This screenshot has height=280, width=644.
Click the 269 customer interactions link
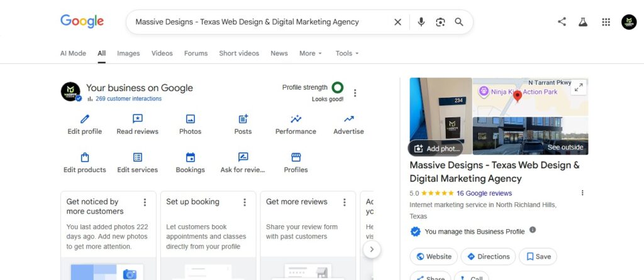coord(128,99)
